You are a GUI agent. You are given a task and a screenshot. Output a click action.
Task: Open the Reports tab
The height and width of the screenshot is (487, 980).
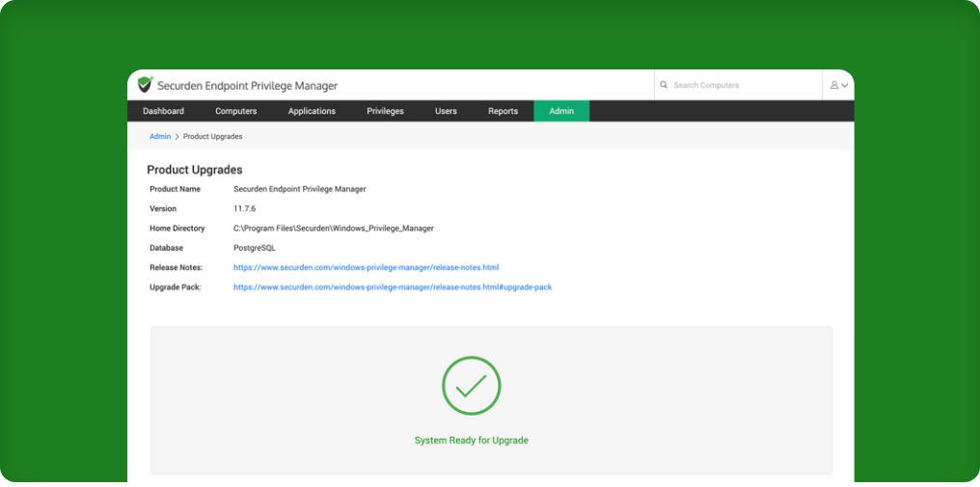tap(504, 111)
